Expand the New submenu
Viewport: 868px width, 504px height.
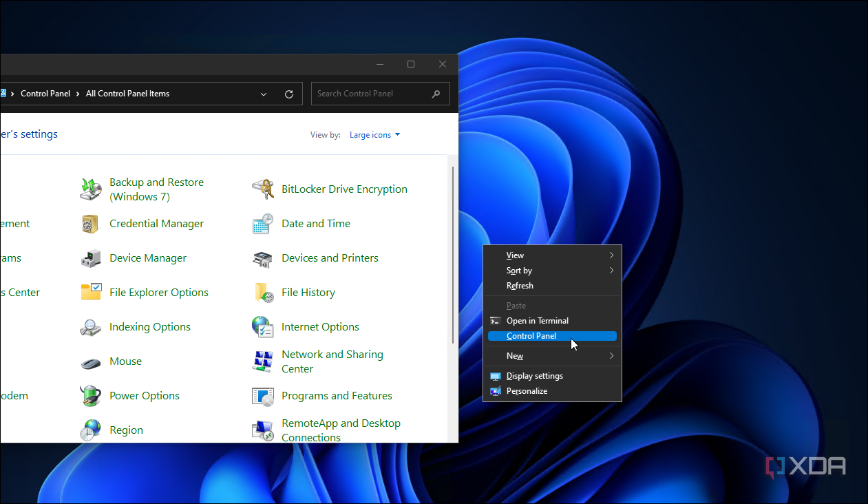[x=515, y=355]
